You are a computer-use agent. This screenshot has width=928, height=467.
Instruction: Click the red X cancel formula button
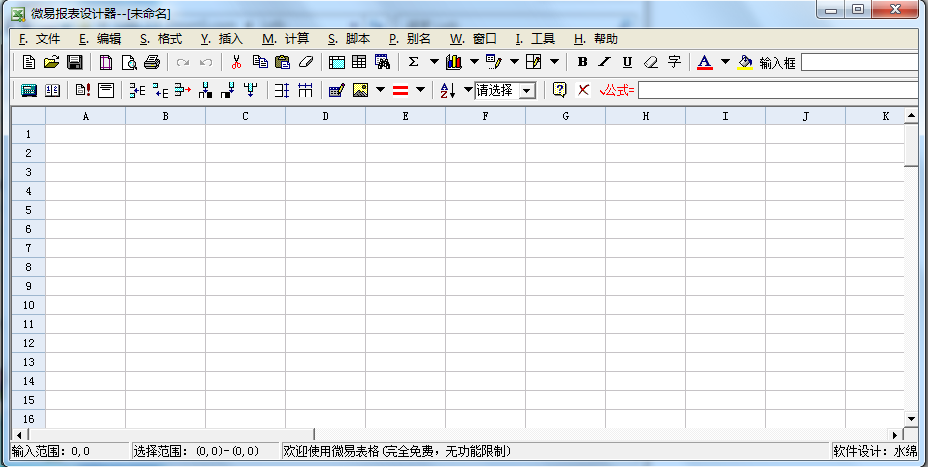click(x=583, y=90)
